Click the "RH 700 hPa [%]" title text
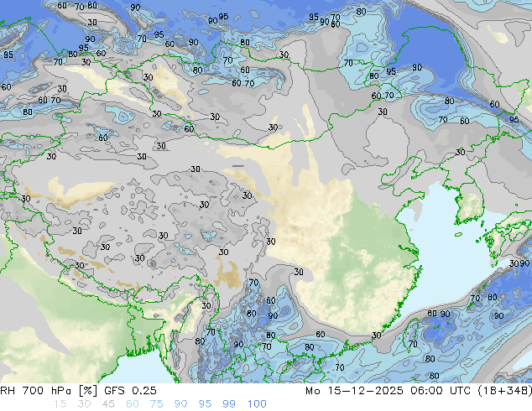 [x=49, y=391]
